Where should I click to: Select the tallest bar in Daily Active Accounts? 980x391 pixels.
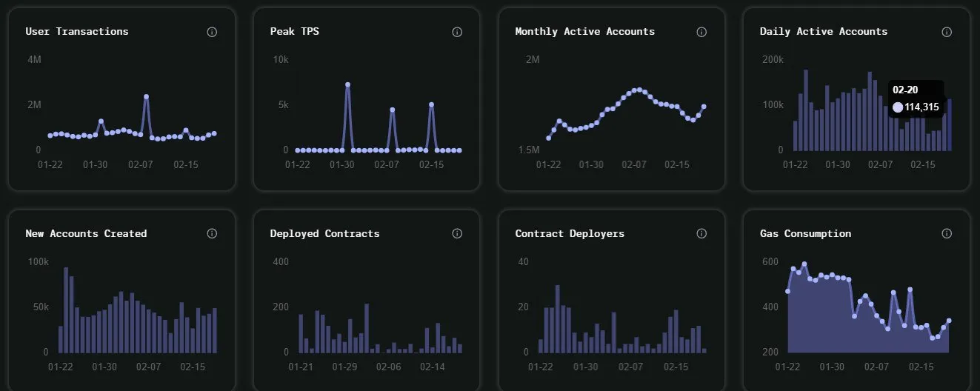point(806,110)
